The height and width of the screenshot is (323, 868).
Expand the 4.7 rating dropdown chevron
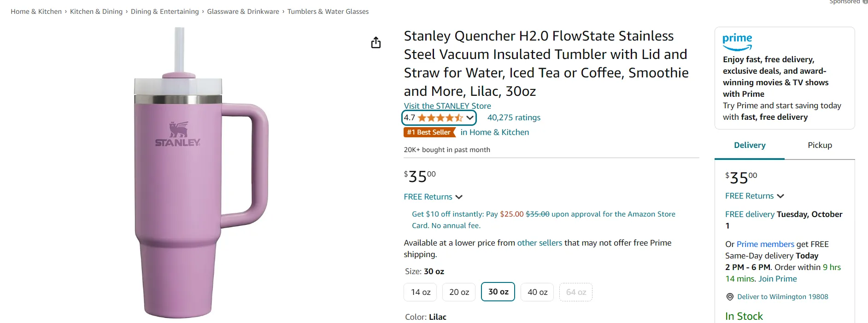(x=469, y=117)
